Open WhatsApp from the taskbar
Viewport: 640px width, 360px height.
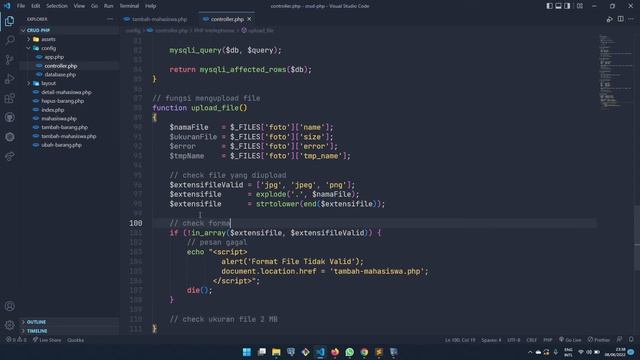(x=349, y=352)
